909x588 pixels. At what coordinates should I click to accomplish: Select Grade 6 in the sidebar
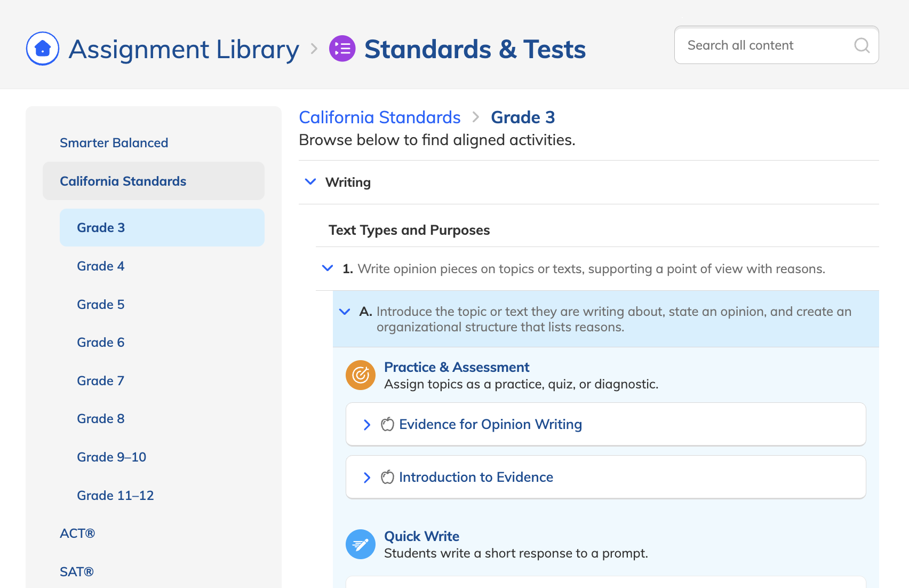tap(100, 342)
